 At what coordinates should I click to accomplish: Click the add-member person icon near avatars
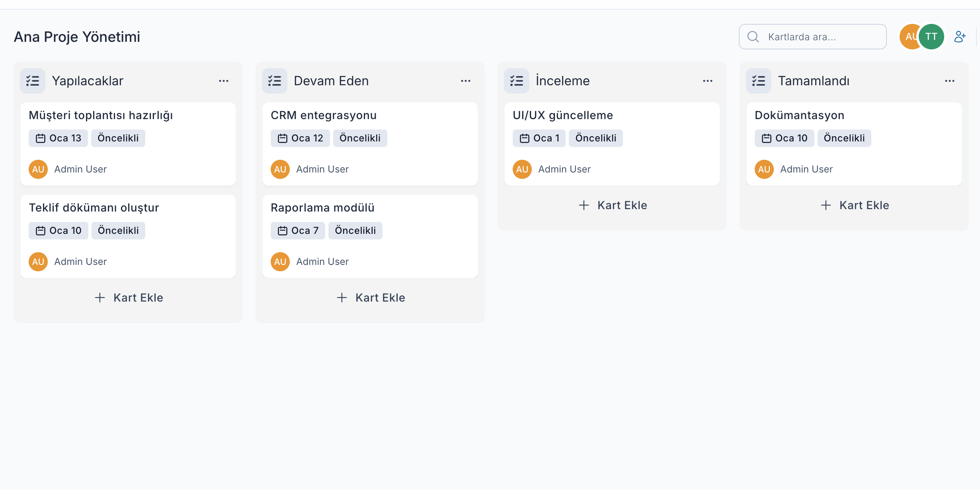pos(960,36)
